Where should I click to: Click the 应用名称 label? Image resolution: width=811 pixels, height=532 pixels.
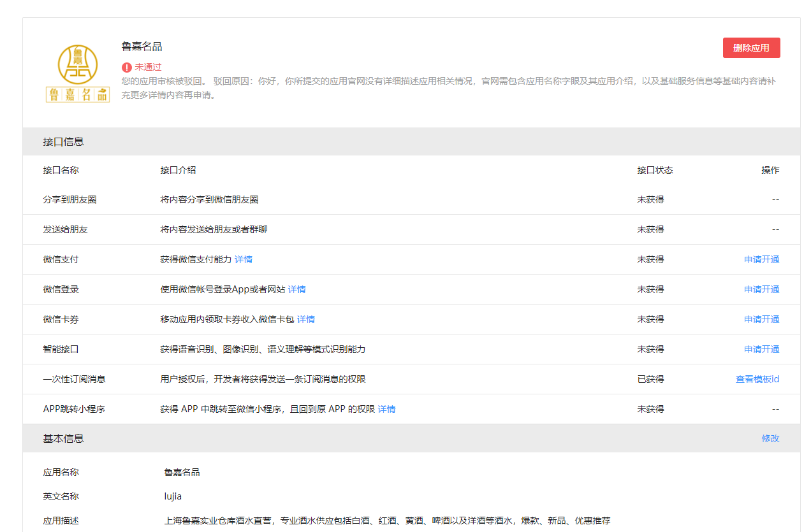pyautogui.click(x=61, y=472)
